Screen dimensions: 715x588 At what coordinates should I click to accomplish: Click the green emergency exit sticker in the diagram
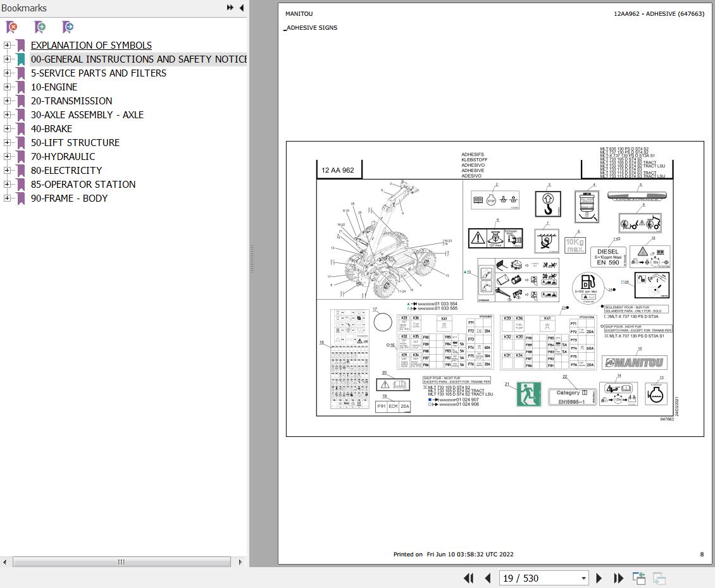click(529, 394)
